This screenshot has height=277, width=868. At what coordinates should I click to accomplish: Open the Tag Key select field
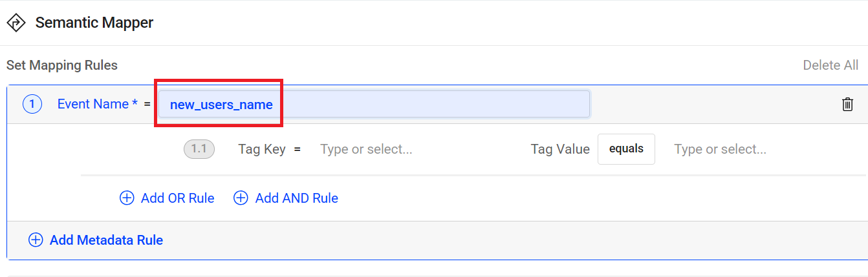coord(414,149)
